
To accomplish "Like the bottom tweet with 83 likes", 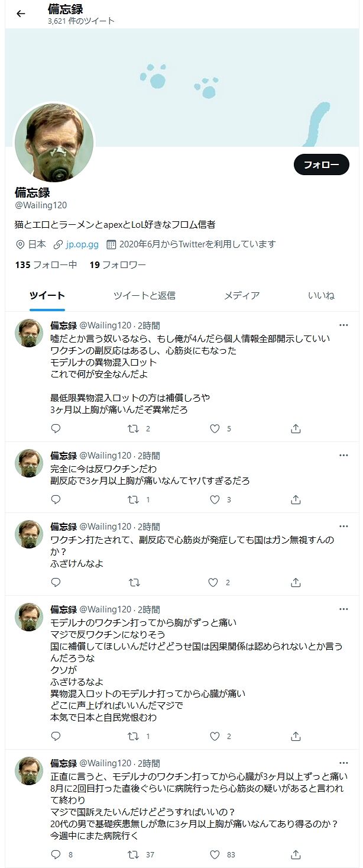I will (215, 854).
